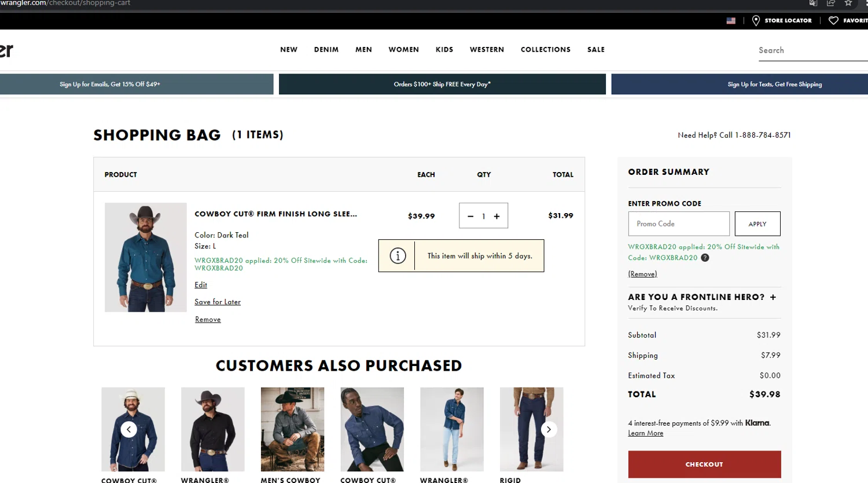Remove the applied promo code
This screenshot has height=483, width=868.
coord(642,274)
